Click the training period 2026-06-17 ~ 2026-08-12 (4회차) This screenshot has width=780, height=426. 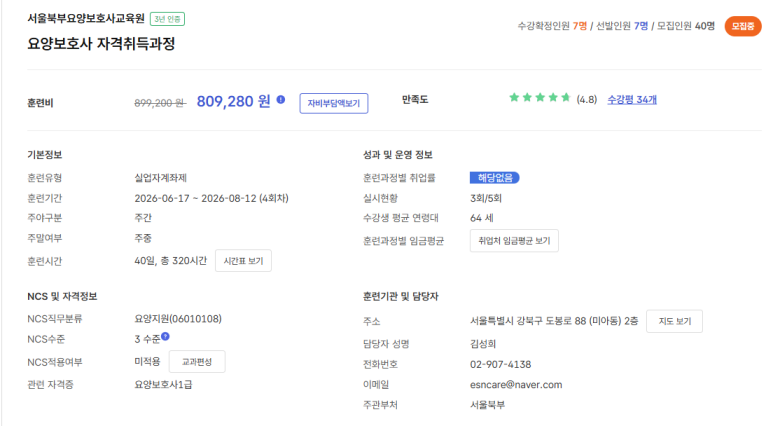(x=211, y=198)
